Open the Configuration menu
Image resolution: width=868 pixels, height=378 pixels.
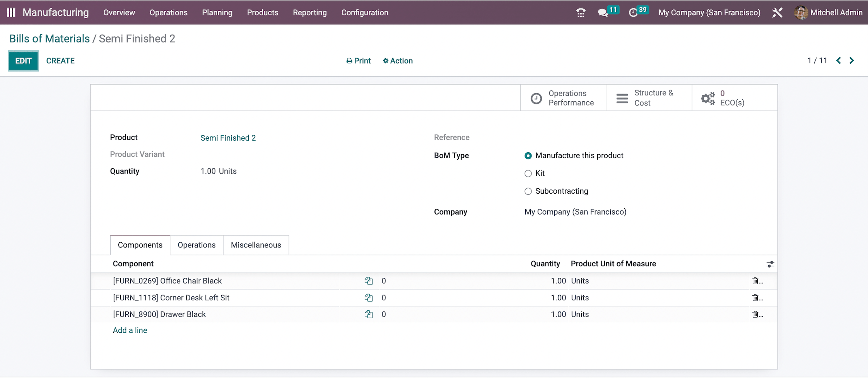point(364,13)
